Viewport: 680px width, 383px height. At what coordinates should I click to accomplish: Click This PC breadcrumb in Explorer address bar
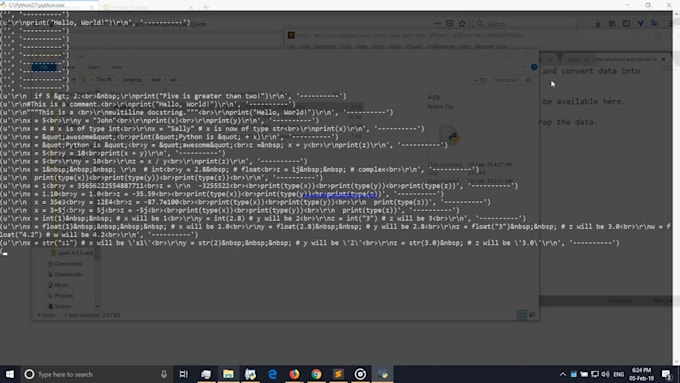105,80
